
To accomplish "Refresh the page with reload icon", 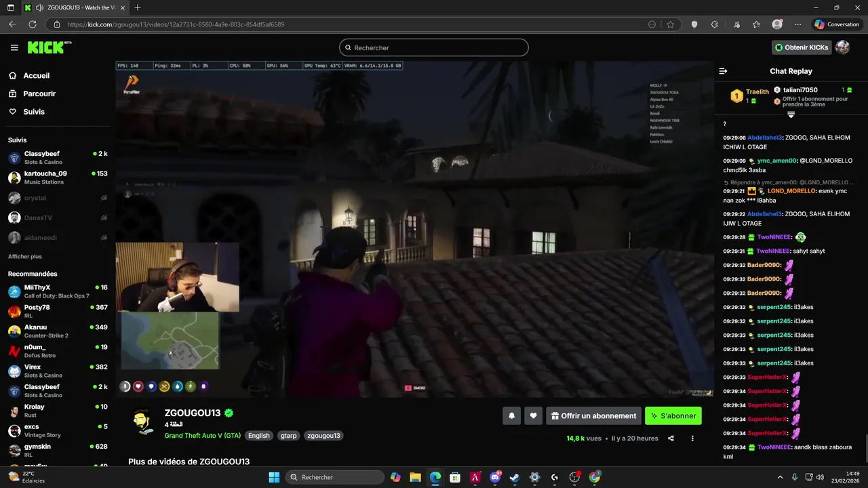I will [x=32, y=24].
